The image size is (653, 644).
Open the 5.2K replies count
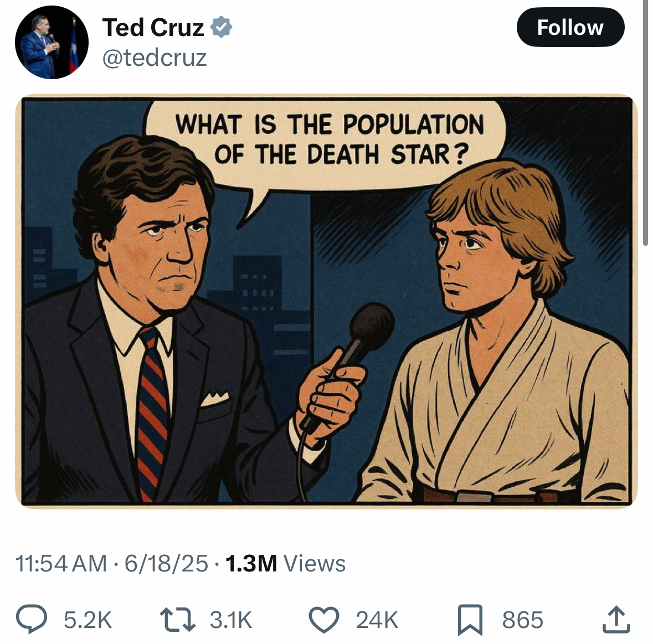point(88,620)
